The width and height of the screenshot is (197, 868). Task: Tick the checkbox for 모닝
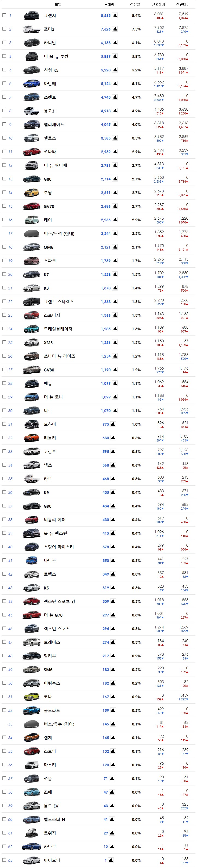pyautogui.click(x=4, y=192)
